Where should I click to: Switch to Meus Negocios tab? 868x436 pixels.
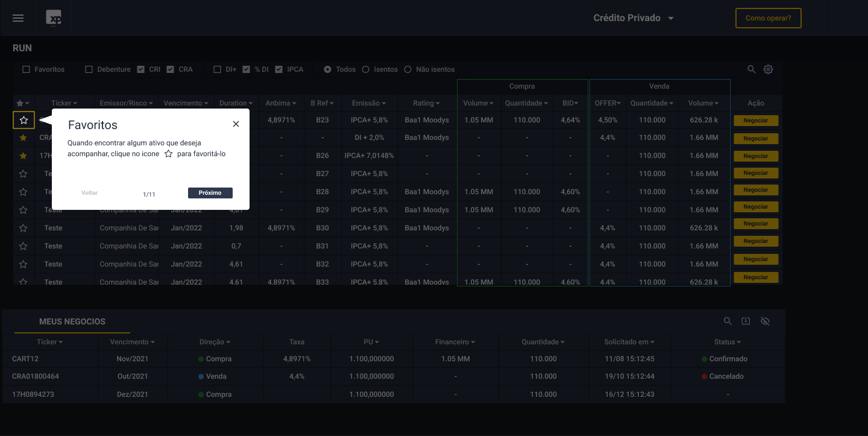72,321
